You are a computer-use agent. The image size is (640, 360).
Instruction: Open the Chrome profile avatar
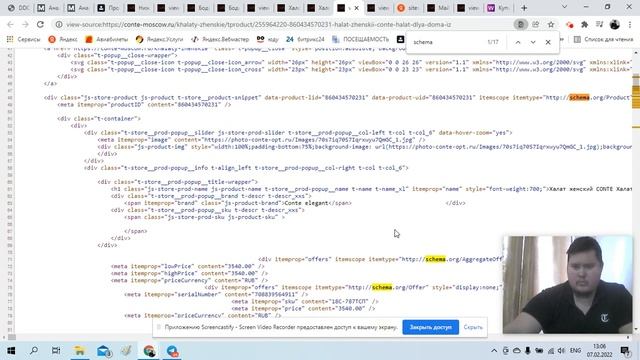(615, 24)
